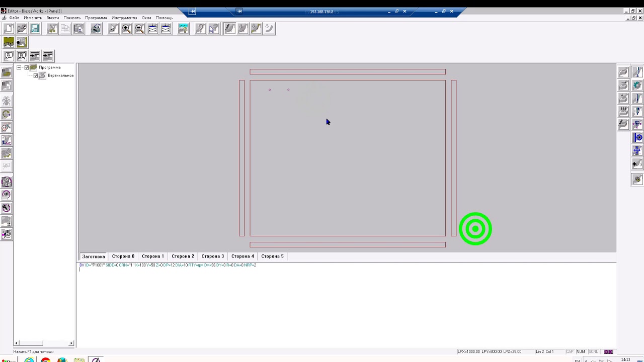644x362 pixels.
Task: Open the Изменить menu
Action: pyautogui.click(x=33, y=18)
